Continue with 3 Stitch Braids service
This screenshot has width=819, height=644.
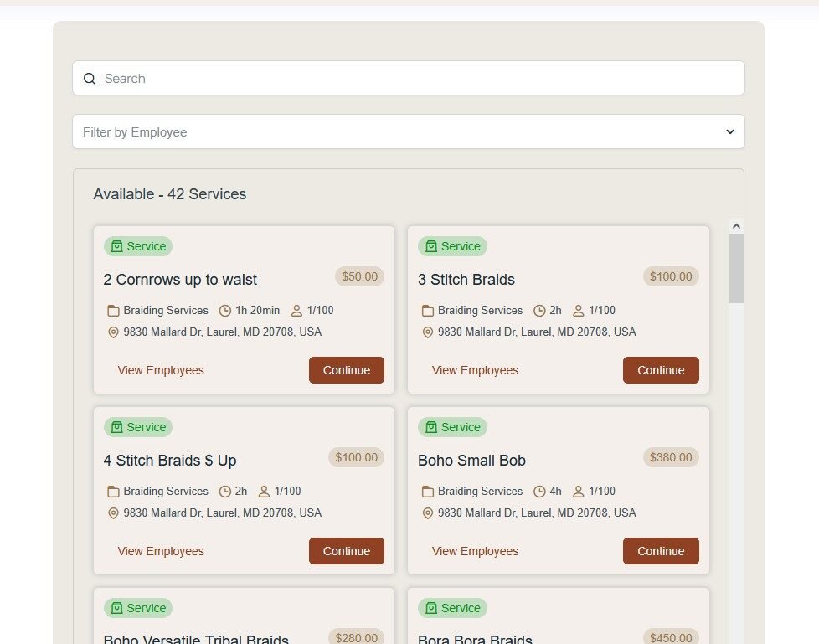point(661,370)
